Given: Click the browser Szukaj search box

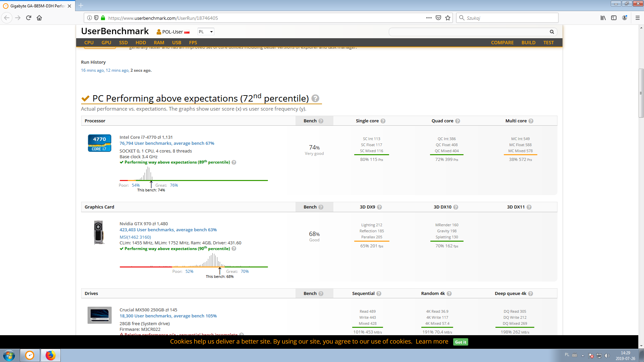Looking at the screenshot, I should [x=507, y=18].
